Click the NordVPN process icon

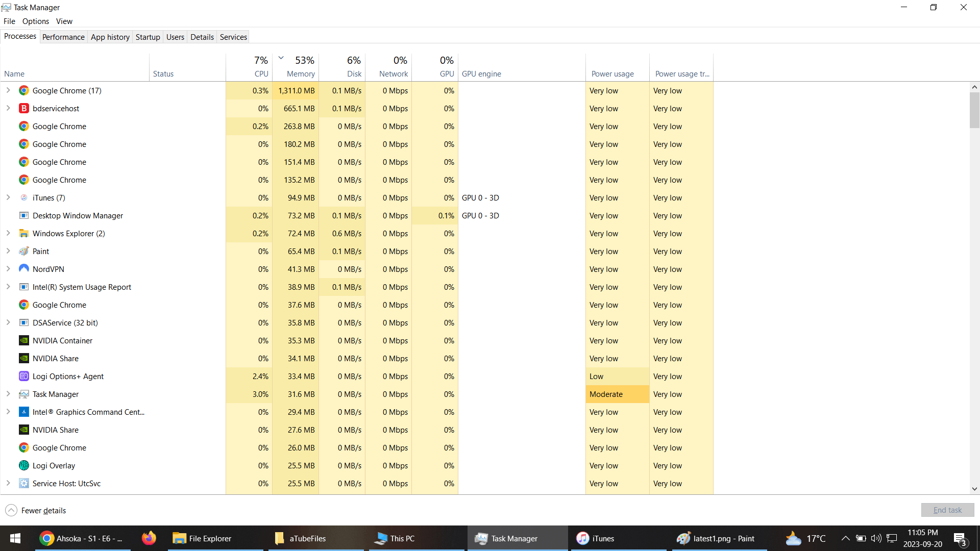[x=23, y=269]
